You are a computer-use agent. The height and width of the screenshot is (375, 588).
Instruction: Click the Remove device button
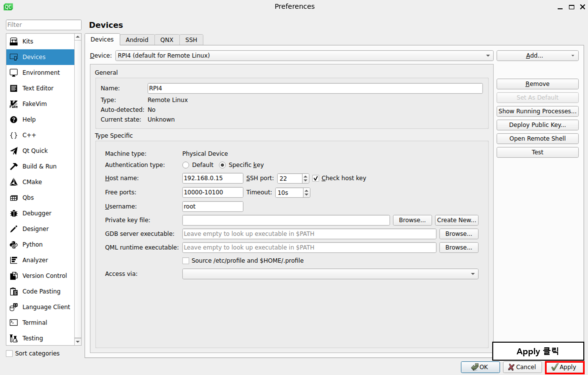click(537, 84)
